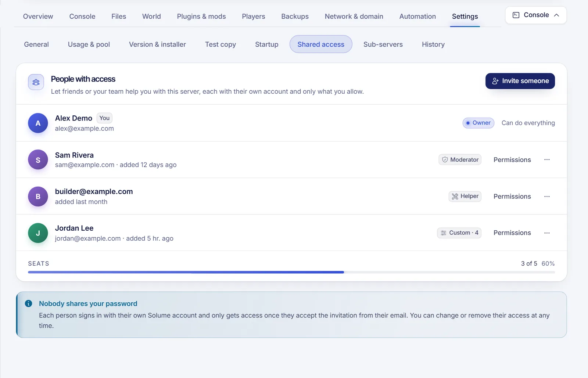This screenshot has width=588, height=378.
Task: Click the 60% seats percentage
Action: pyautogui.click(x=548, y=264)
